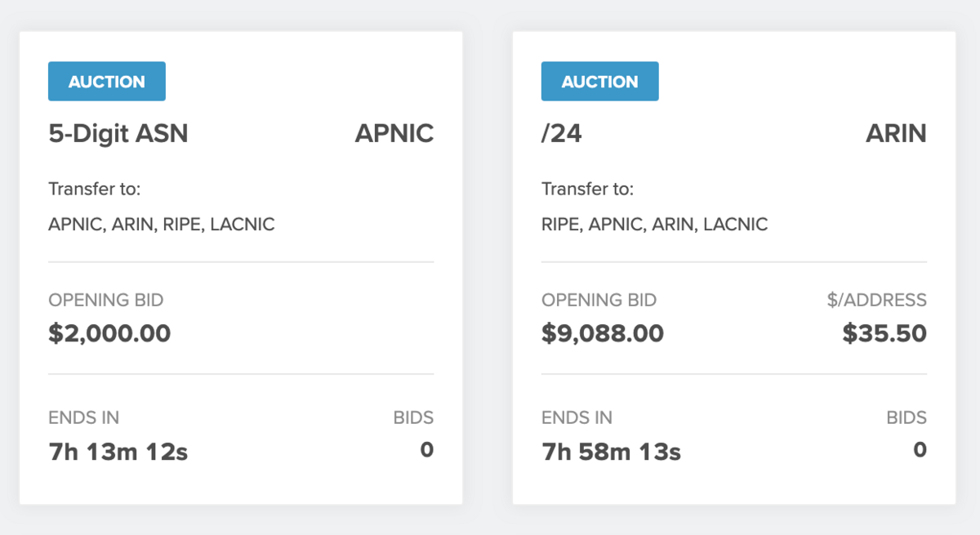Image resolution: width=980 pixels, height=535 pixels.
Task: Select the $9,088.00 opening bid amount
Action: tap(603, 333)
